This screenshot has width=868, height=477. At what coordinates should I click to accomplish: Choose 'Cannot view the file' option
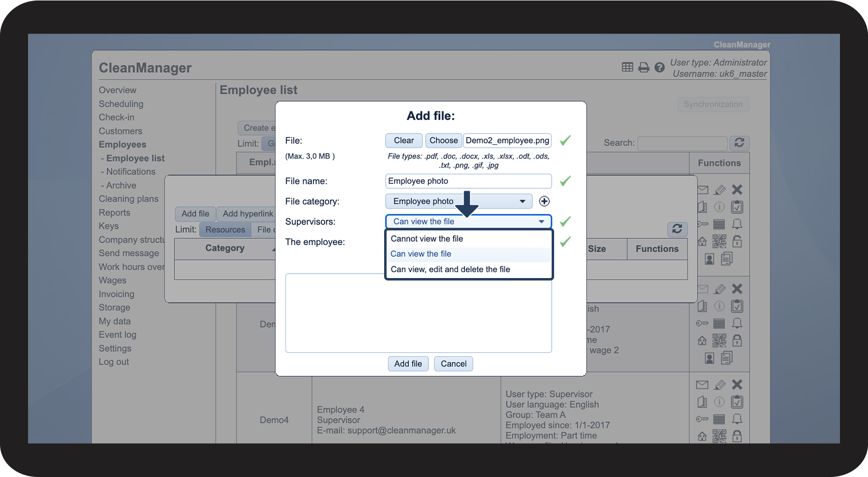pyautogui.click(x=469, y=239)
